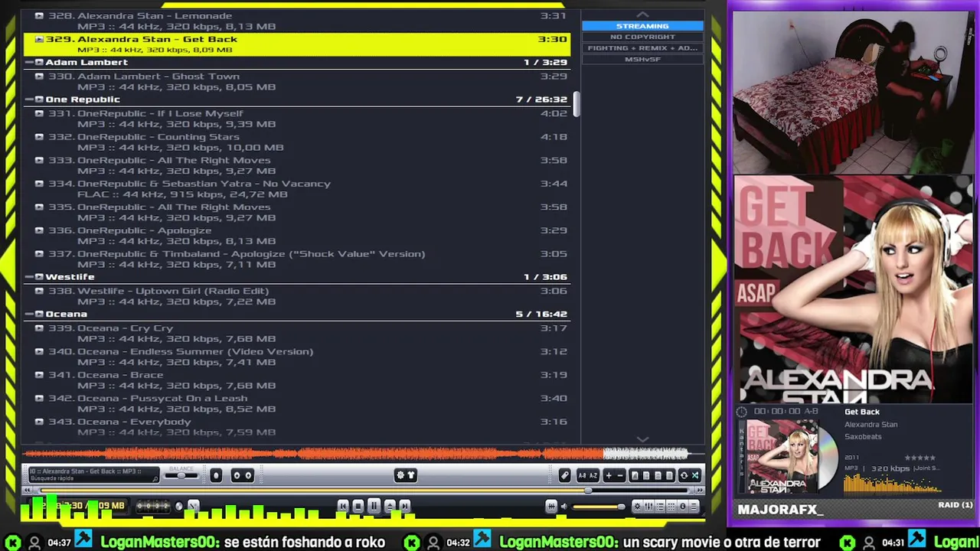This screenshot has width=980, height=551.
Task: Collapse the Adam Lambert group
Action: pos(28,62)
